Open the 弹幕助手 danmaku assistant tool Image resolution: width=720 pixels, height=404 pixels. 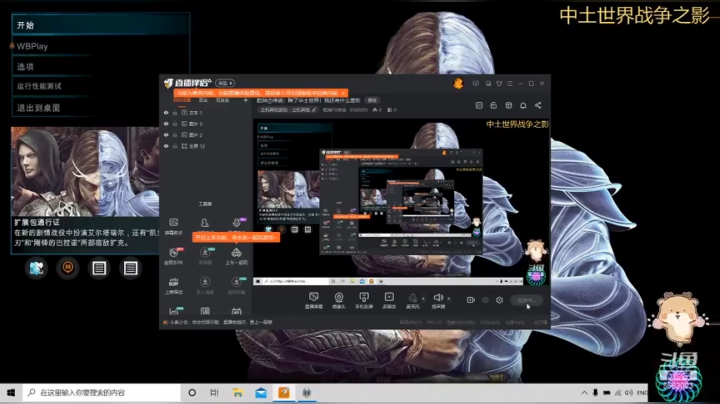pos(174,226)
